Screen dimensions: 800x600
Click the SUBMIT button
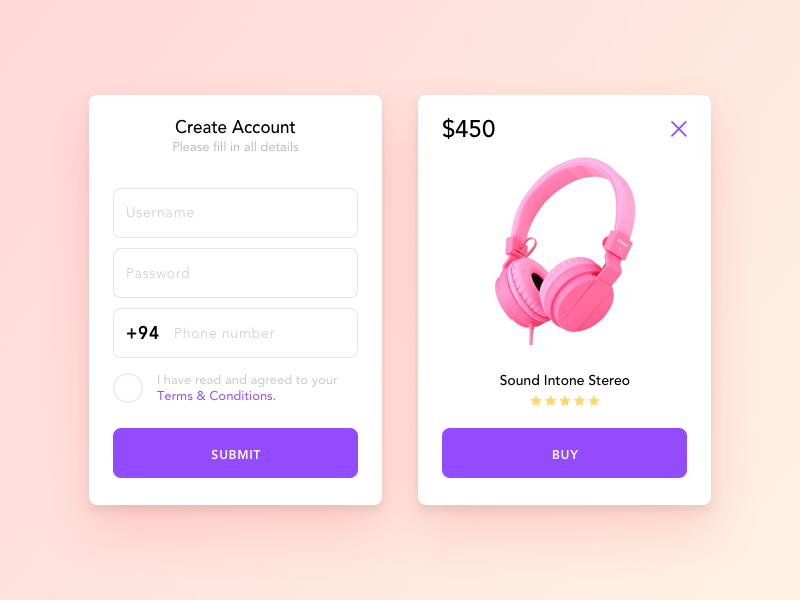pyautogui.click(x=235, y=453)
